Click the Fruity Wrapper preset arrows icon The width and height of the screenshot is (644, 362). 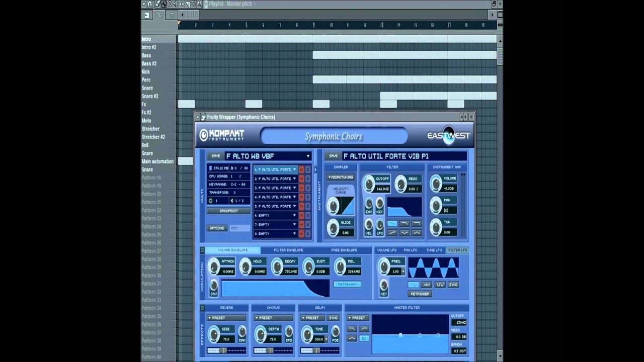click(x=463, y=117)
